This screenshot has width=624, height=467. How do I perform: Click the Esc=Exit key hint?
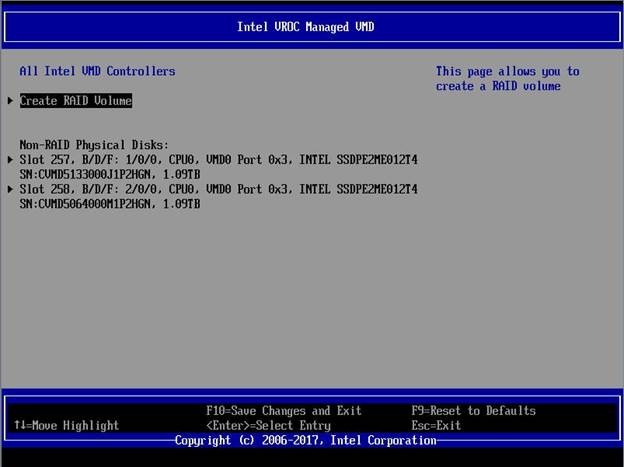(436, 425)
